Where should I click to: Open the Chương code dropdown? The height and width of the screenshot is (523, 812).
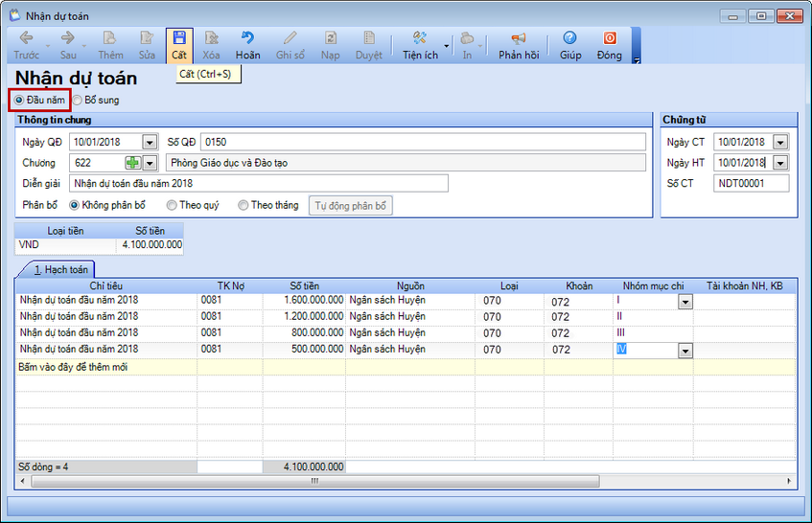click(150, 163)
